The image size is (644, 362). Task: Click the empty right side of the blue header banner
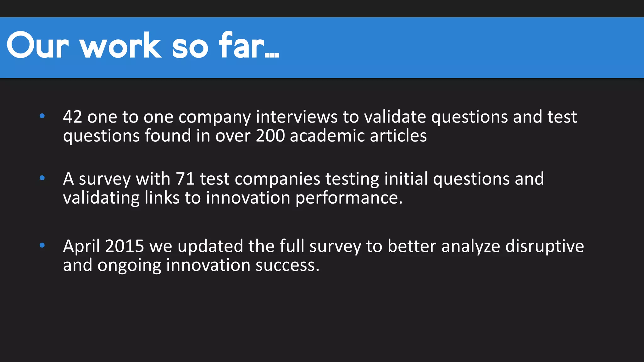472,47
